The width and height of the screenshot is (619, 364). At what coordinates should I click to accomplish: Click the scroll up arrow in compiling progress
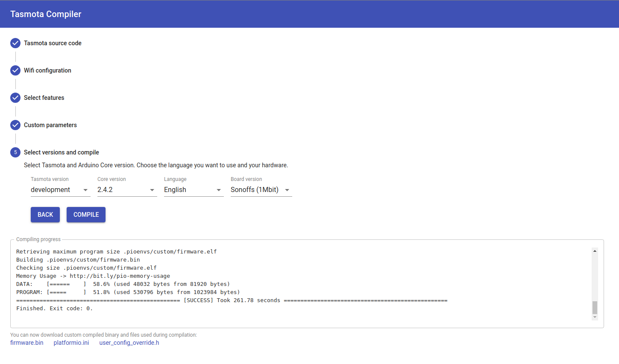tap(595, 251)
